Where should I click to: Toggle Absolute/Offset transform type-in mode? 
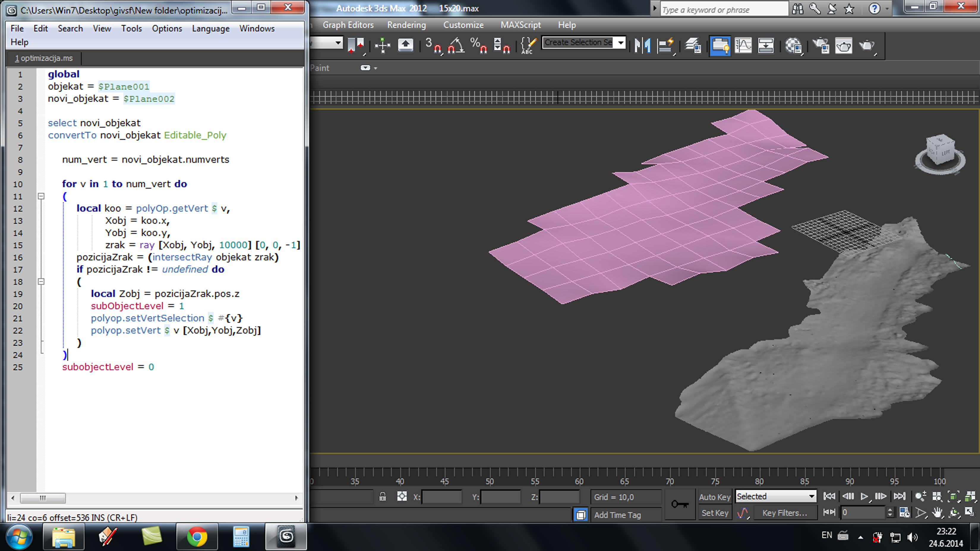(402, 497)
